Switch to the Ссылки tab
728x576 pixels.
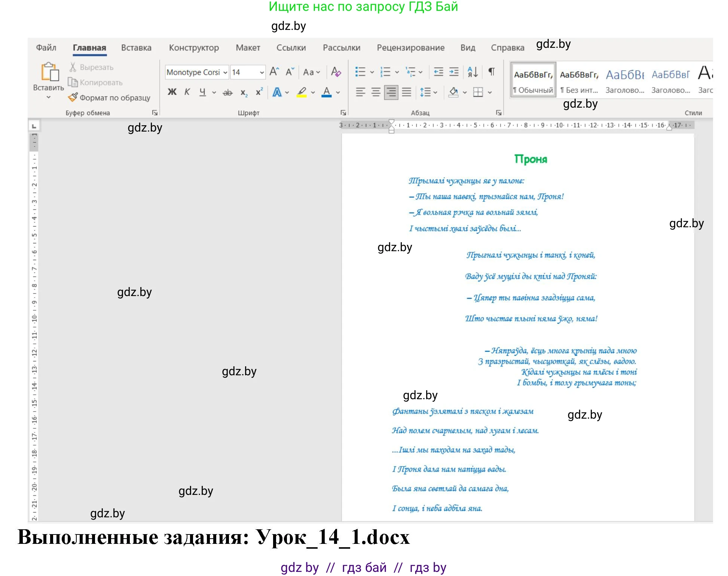(291, 48)
